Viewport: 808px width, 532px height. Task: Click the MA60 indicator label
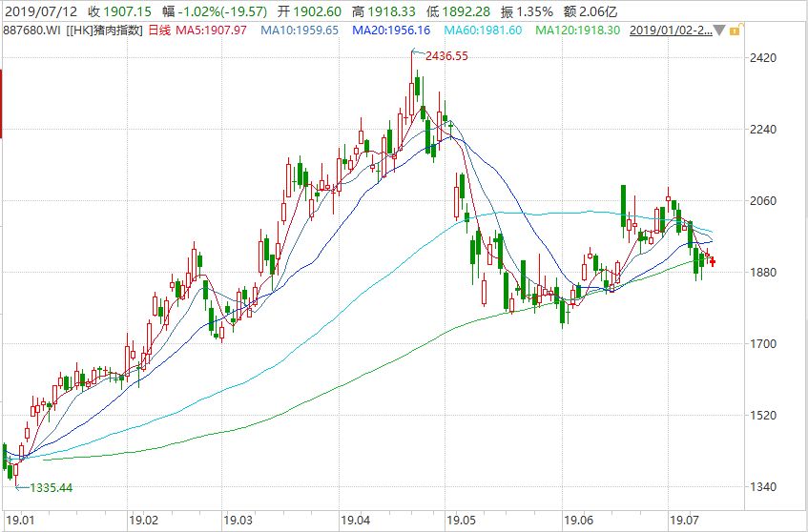coord(490,31)
